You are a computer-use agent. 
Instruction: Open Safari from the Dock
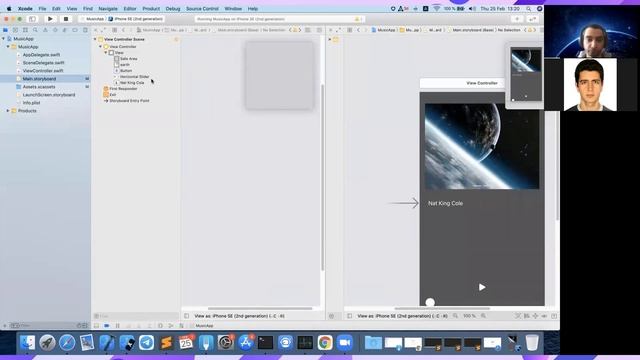[x=67, y=342]
